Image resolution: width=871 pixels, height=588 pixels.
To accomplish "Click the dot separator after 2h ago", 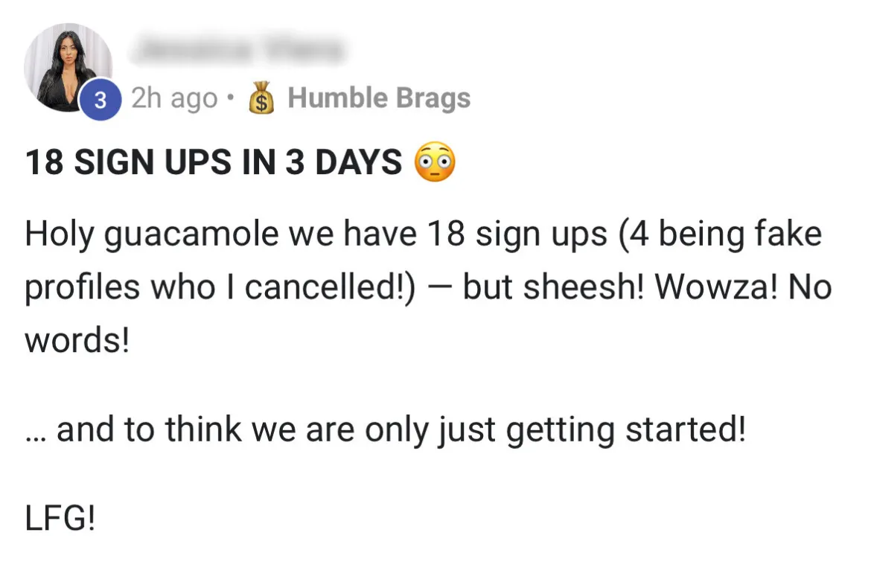I will (231, 98).
